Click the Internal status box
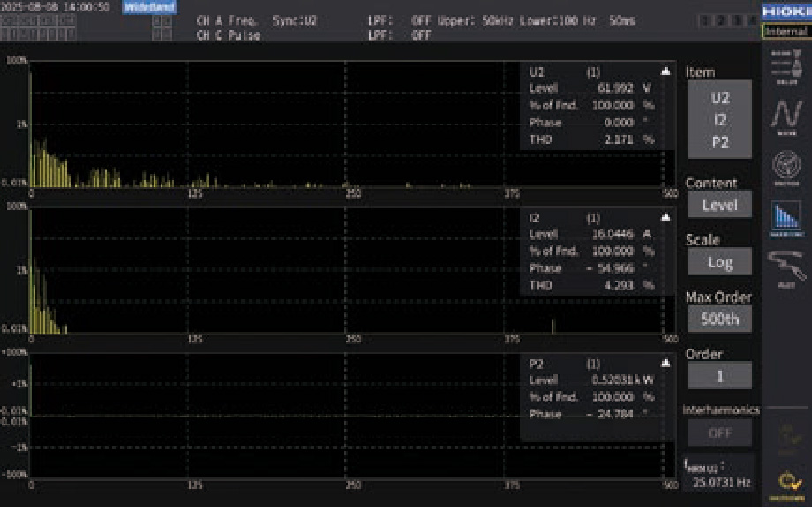Screen dimensions: 812x511 [785, 31]
